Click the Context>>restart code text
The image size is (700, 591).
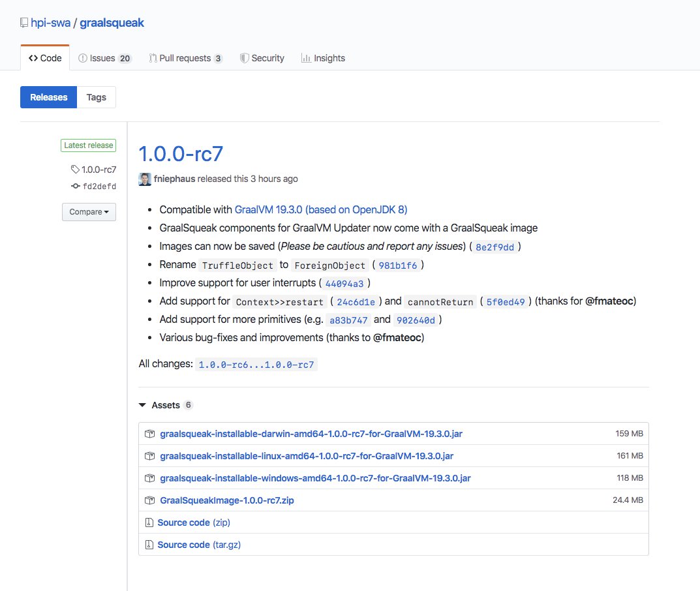(279, 302)
